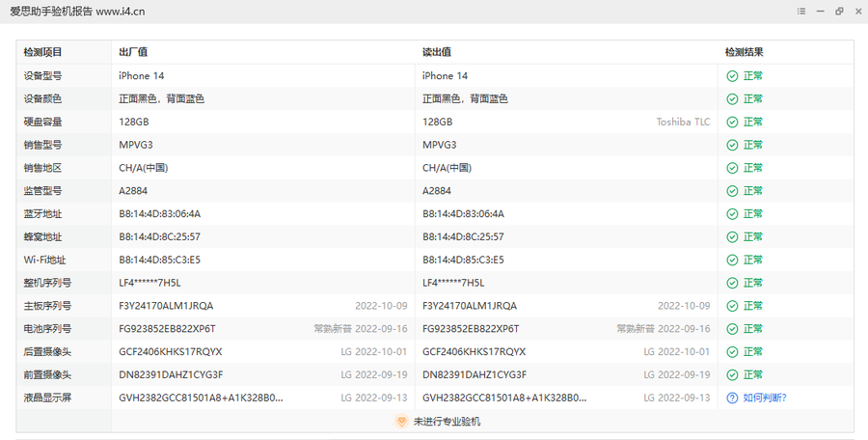
Task: Click factory Wi-Fi address B8:14:4D:85:C3:E5
Action: click(159, 260)
